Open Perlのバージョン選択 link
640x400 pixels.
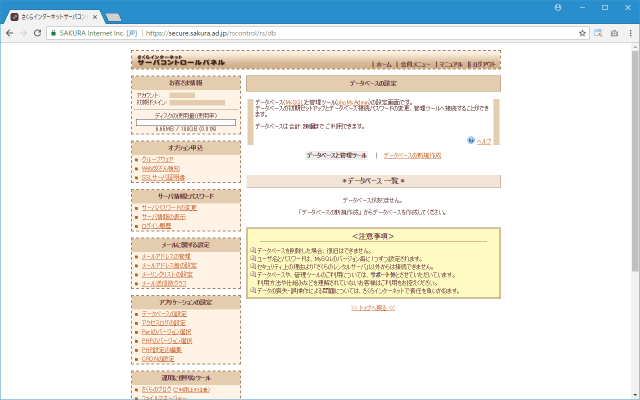[167, 332]
